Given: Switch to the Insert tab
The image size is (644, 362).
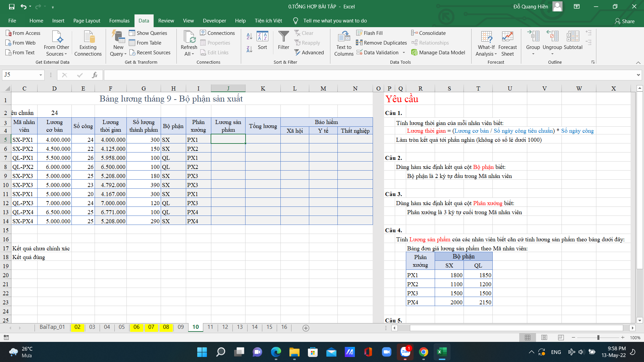Looking at the screenshot, I should click(x=58, y=21).
